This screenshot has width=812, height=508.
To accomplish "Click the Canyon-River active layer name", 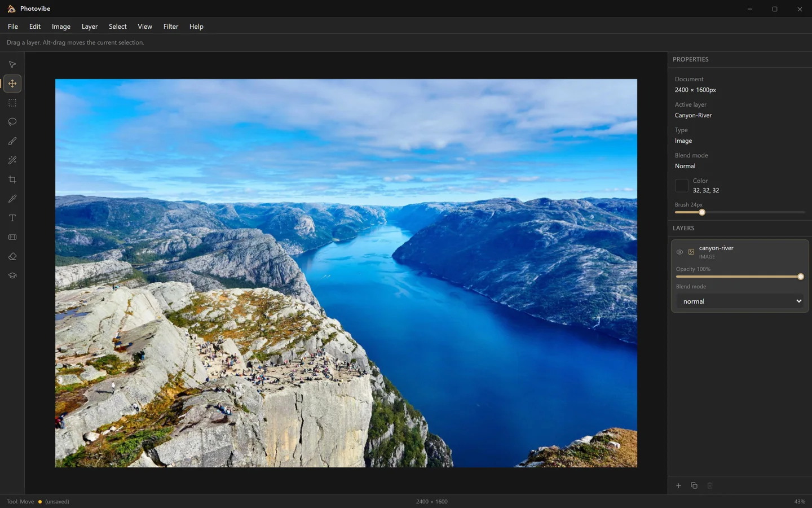I will tap(693, 115).
